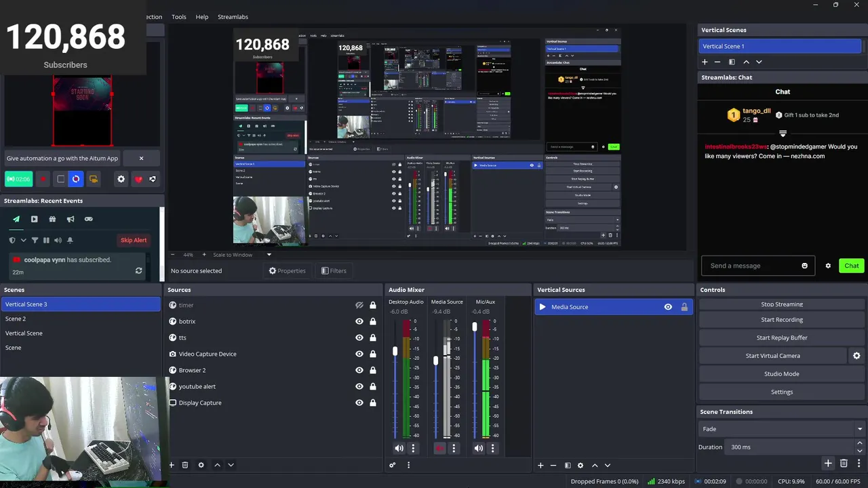Click the red heart icon button

point(138,179)
